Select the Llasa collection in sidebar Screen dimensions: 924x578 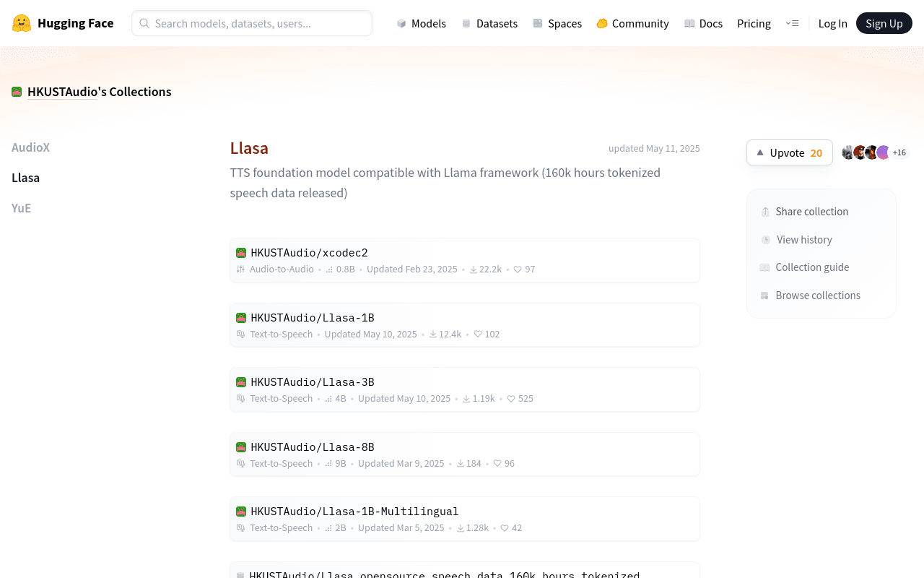(x=26, y=178)
